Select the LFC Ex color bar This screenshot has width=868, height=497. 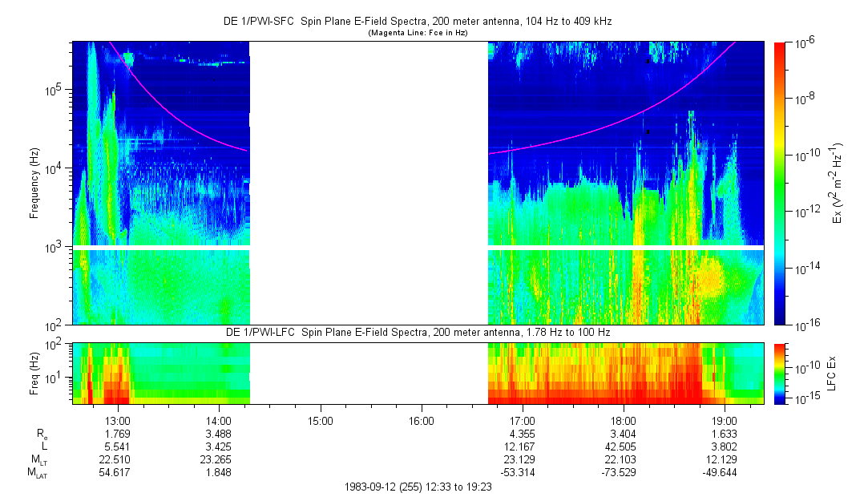tap(781, 373)
